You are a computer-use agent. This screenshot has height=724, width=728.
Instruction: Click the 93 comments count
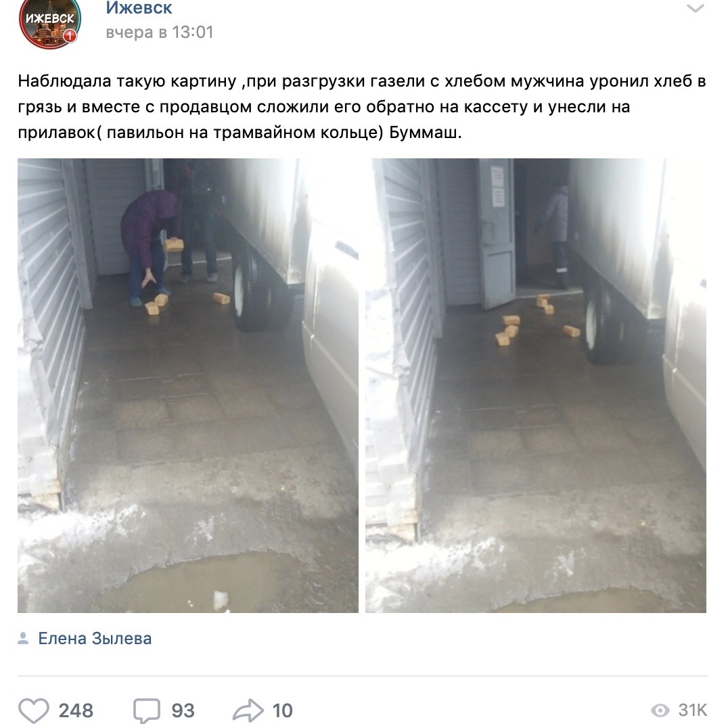(183, 710)
